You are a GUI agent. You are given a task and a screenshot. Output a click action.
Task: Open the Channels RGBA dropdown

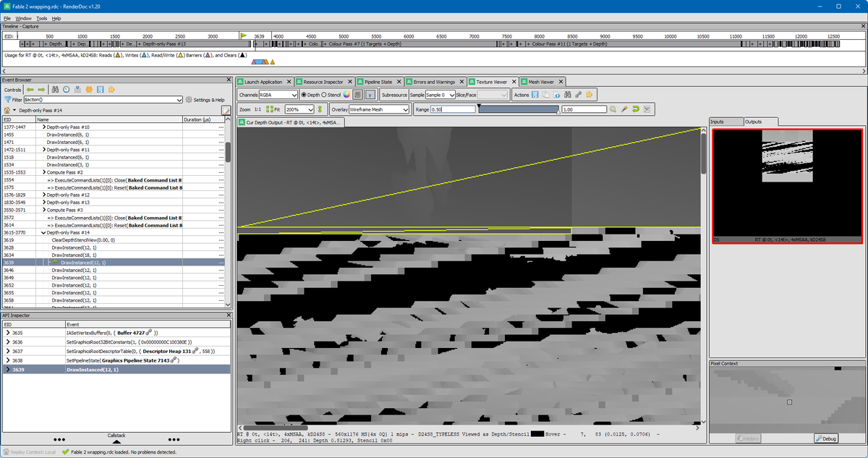(278, 95)
